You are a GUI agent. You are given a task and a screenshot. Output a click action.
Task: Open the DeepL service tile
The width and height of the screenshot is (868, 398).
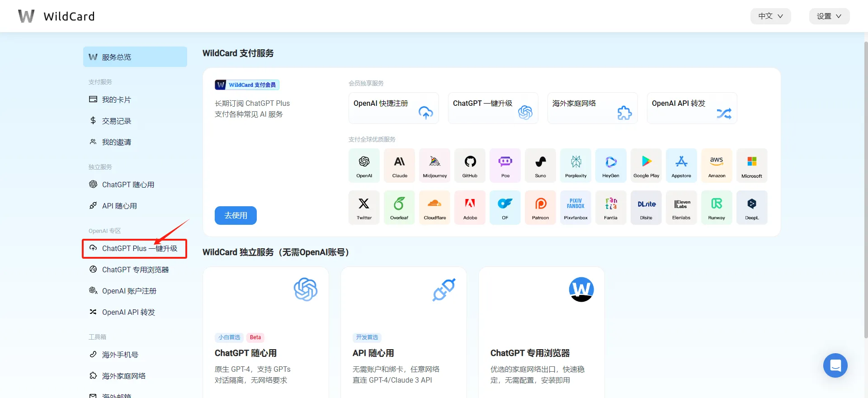pos(752,208)
